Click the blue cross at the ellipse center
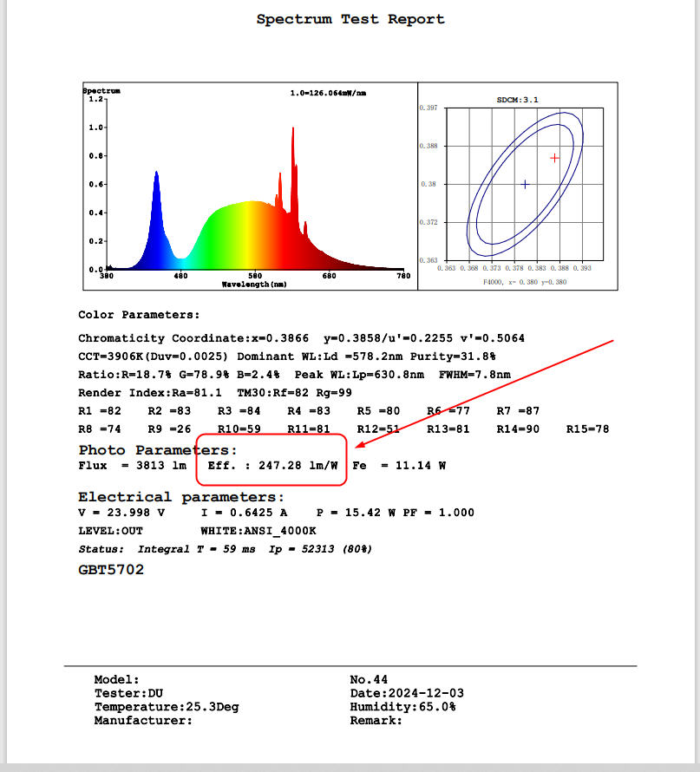This screenshot has height=772, width=700. coord(526,184)
